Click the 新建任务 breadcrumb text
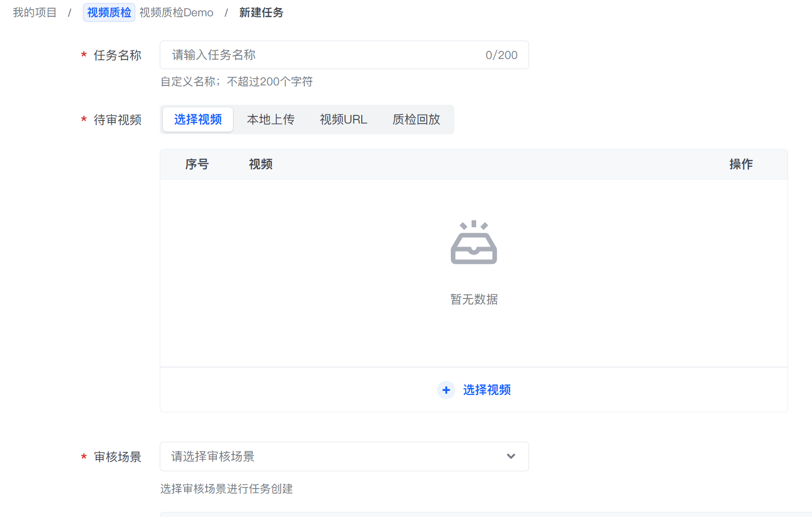The image size is (812, 517). (261, 12)
